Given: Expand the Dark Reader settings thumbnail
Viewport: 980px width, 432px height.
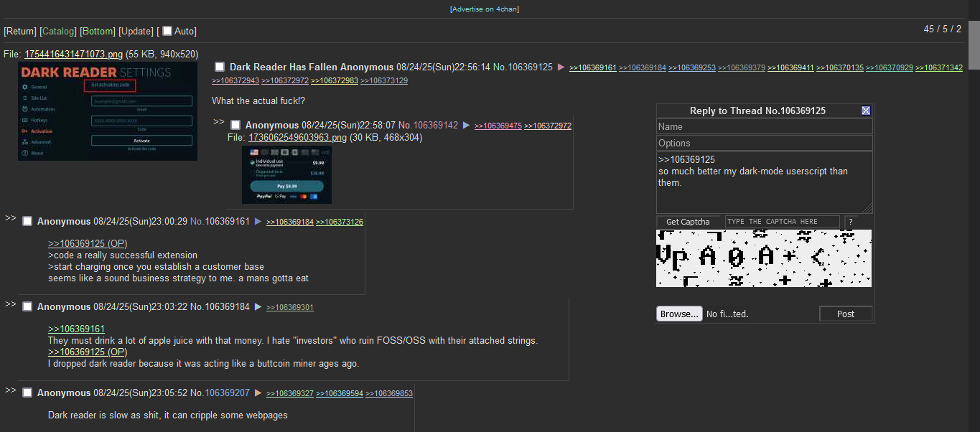Looking at the screenshot, I should tap(108, 111).
